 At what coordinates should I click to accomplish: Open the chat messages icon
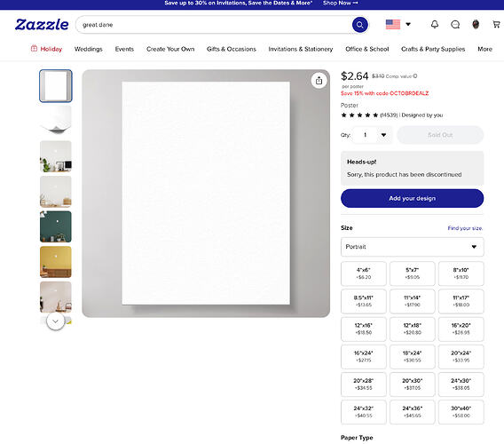pos(455,25)
